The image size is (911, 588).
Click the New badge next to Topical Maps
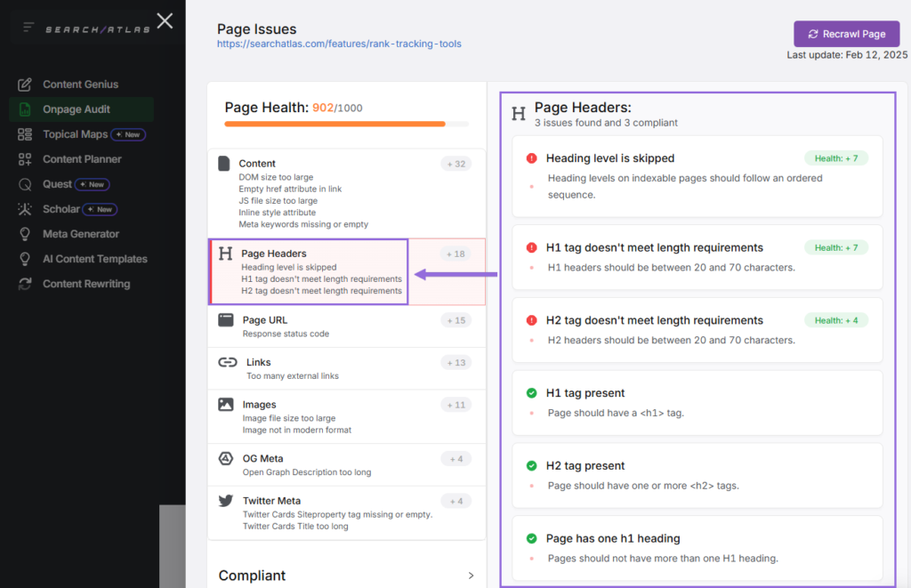128,134
